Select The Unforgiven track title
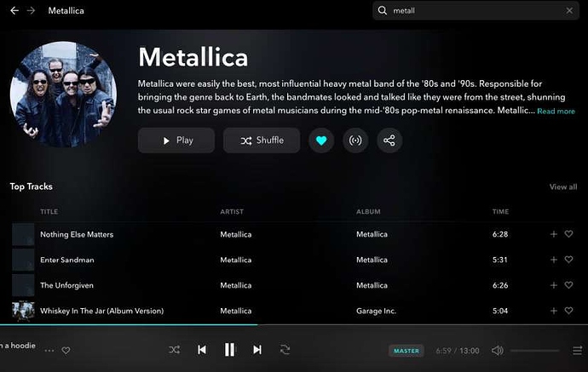The width and height of the screenshot is (588, 372). (66, 285)
